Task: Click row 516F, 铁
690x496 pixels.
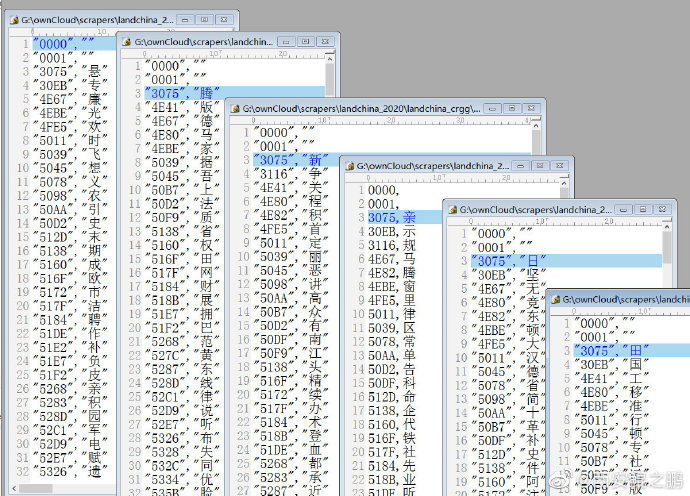Action: pos(392,438)
